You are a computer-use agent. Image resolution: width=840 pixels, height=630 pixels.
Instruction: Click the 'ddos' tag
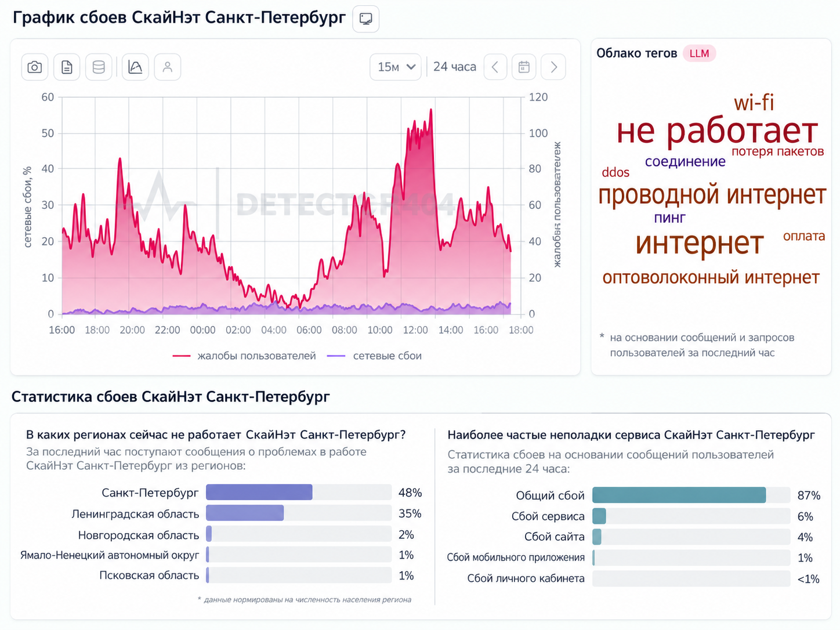(x=615, y=172)
